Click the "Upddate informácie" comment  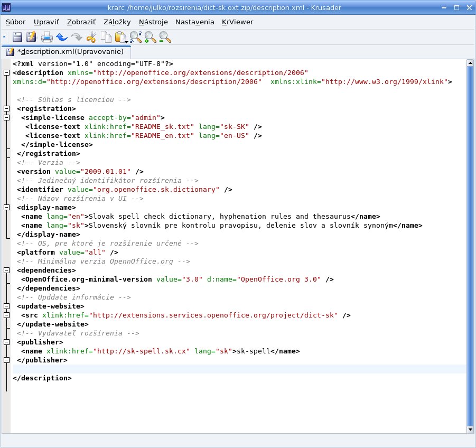coord(74,297)
